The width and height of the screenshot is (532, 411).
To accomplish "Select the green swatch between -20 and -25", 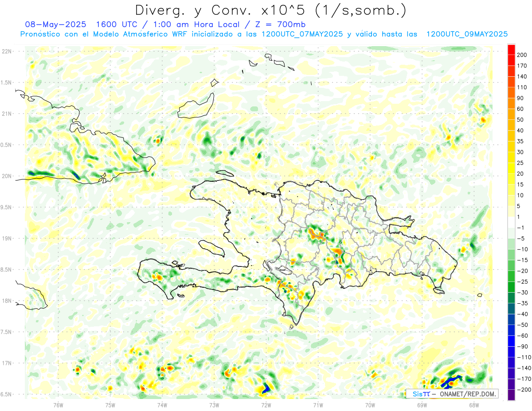I will 511,277.
